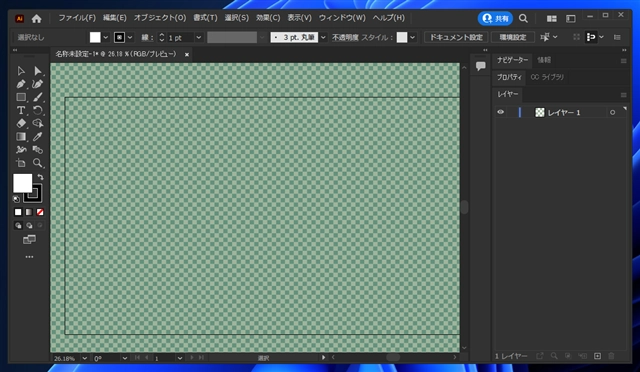Open the artboard number dropdown
Screen dimensions: 640x372
(x=180, y=358)
